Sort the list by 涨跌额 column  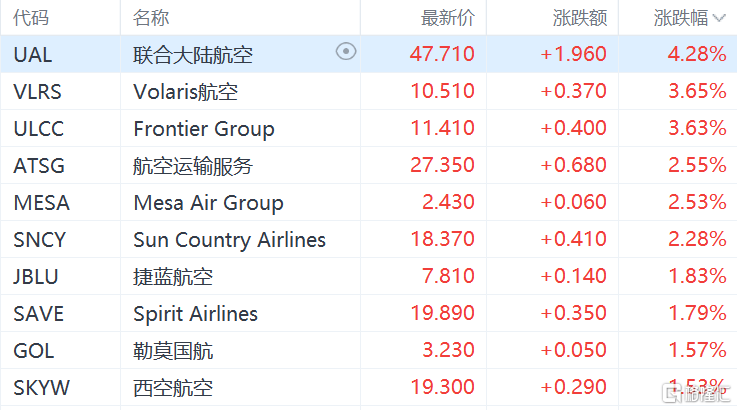[x=579, y=18]
